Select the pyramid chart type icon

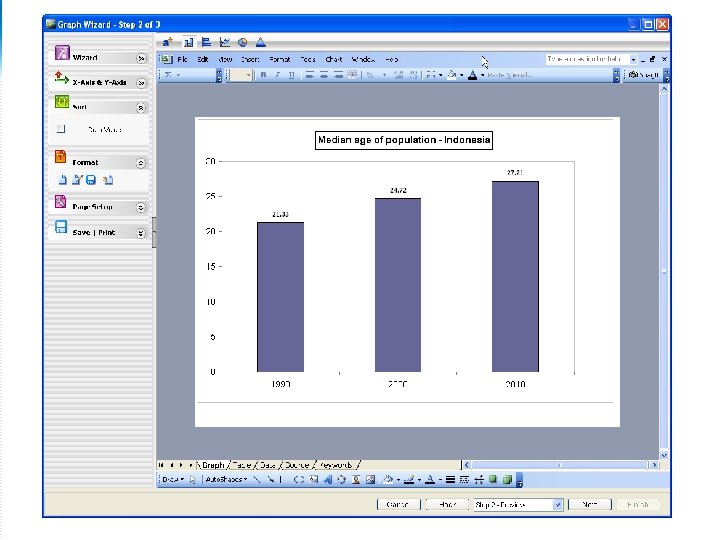tap(260, 42)
